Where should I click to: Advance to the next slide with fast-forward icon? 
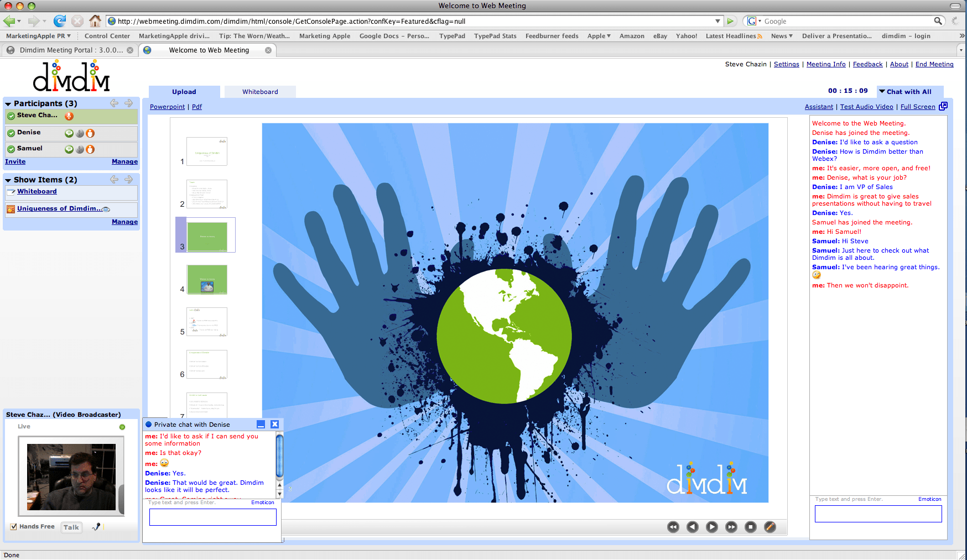pyautogui.click(x=731, y=527)
